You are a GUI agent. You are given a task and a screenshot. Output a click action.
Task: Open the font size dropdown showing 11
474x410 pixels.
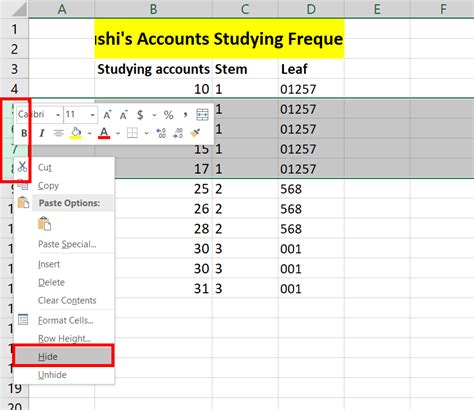point(80,115)
